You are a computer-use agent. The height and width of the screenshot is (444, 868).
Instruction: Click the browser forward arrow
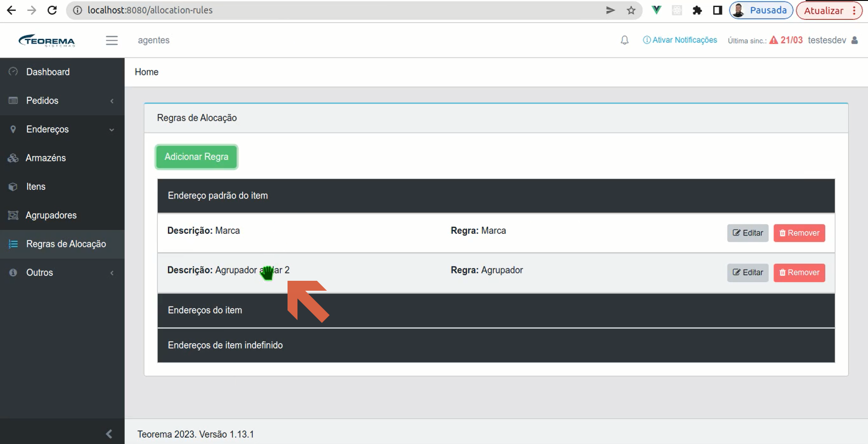(32, 10)
